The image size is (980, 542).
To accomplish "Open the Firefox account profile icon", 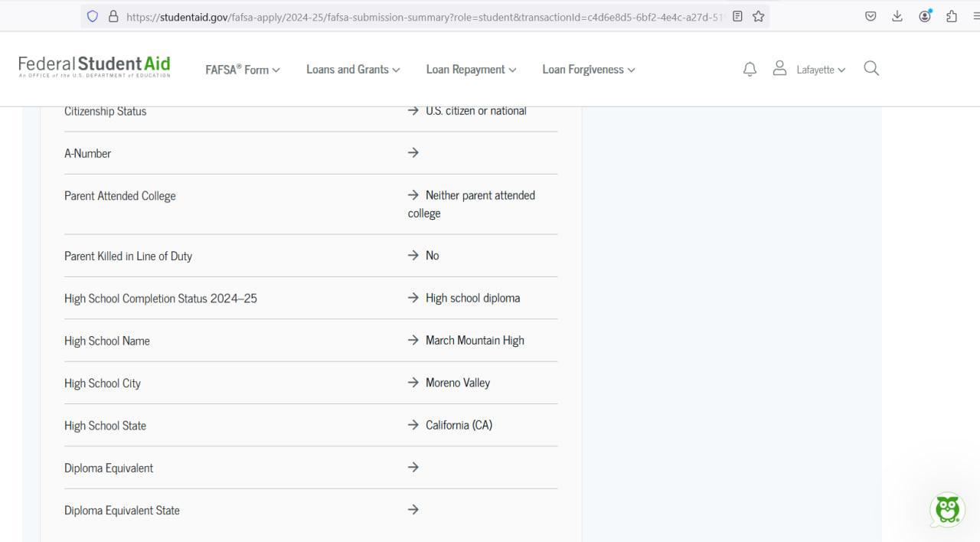I will [925, 16].
